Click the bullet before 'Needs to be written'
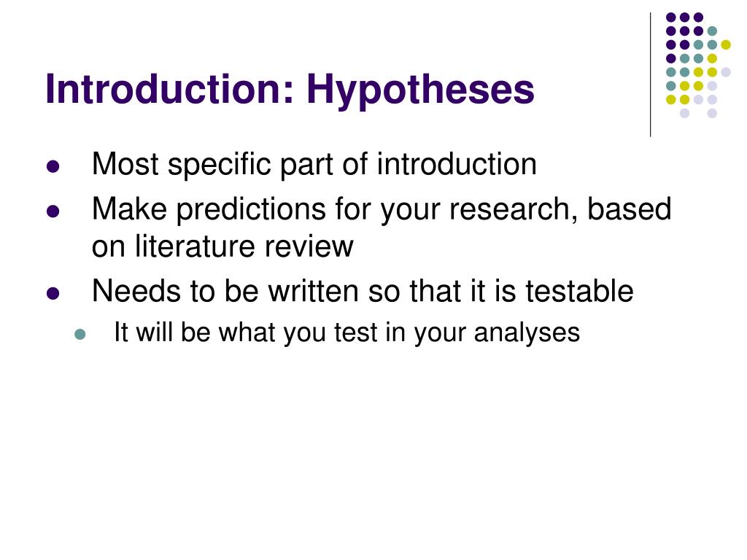 pos(53,293)
